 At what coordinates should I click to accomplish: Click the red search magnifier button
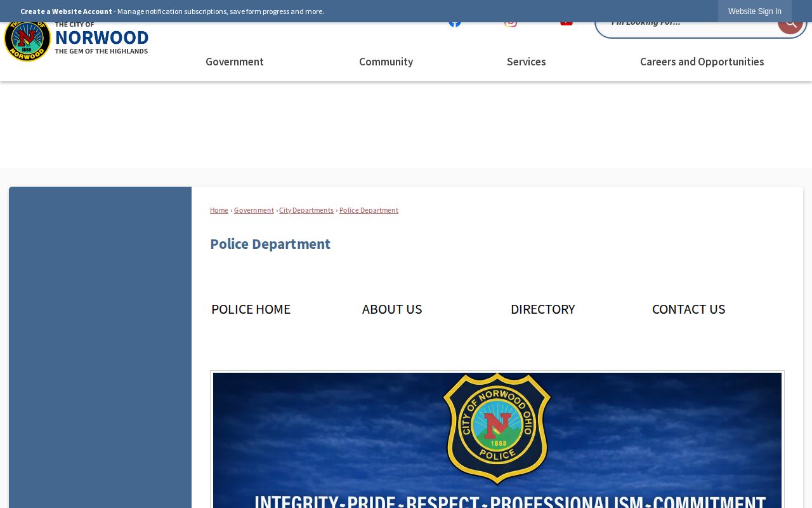[790, 27]
